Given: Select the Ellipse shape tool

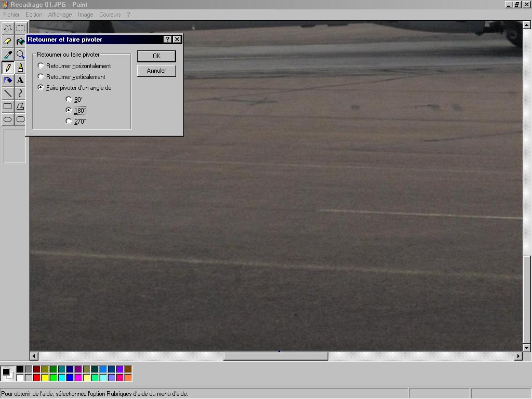Looking at the screenshot, I should tap(8, 119).
